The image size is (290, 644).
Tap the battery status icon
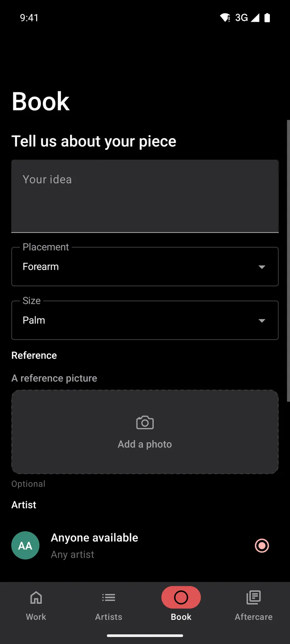(267, 17)
